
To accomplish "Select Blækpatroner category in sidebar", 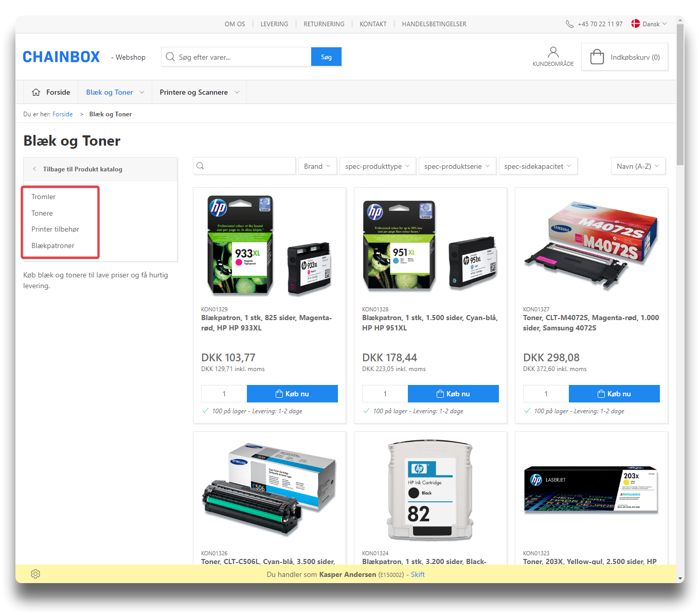I will (53, 245).
